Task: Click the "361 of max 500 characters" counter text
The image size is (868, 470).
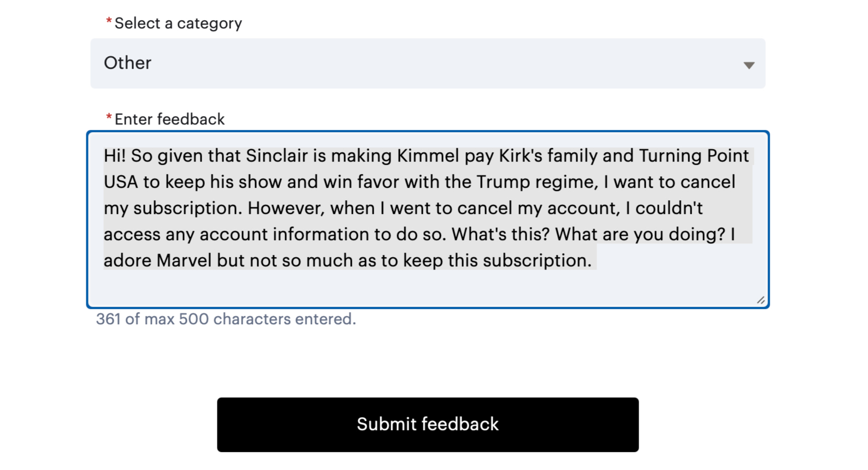Action: (x=226, y=319)
